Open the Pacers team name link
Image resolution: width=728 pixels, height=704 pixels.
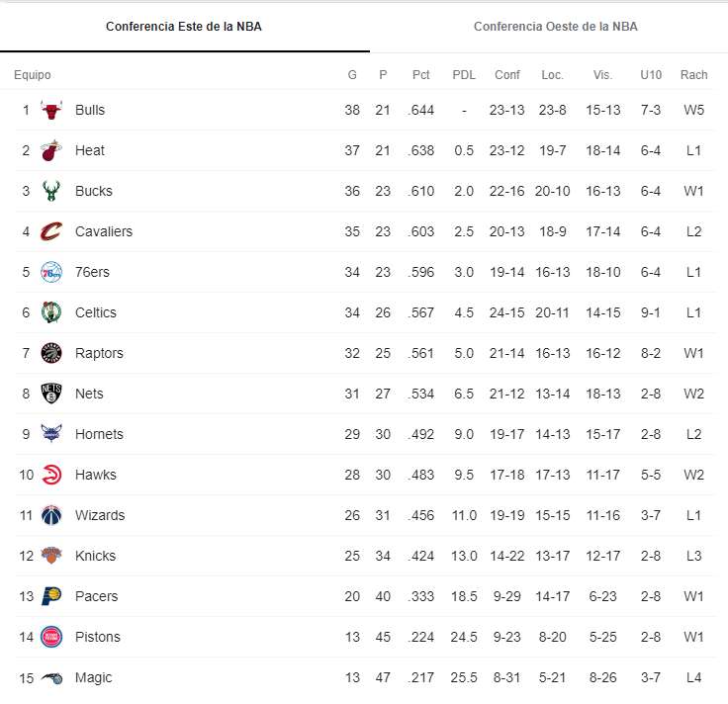(96, 596)
